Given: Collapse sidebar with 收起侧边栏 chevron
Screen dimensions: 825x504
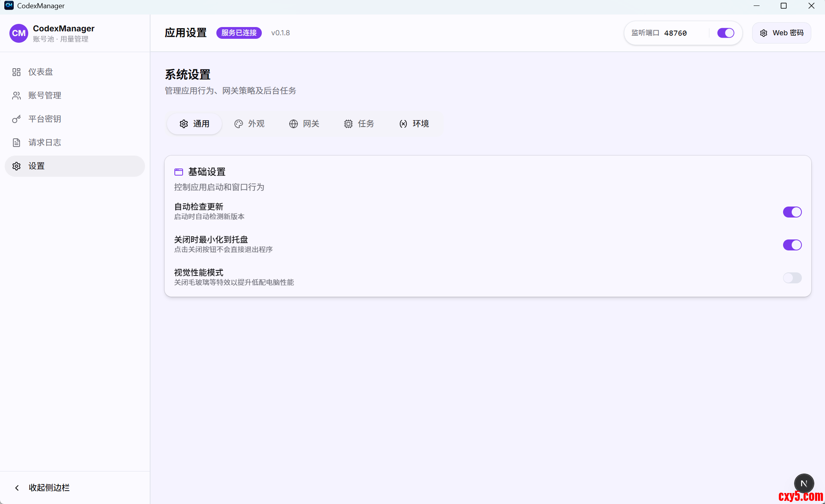Looking at the screenshot, I should 17,488.
